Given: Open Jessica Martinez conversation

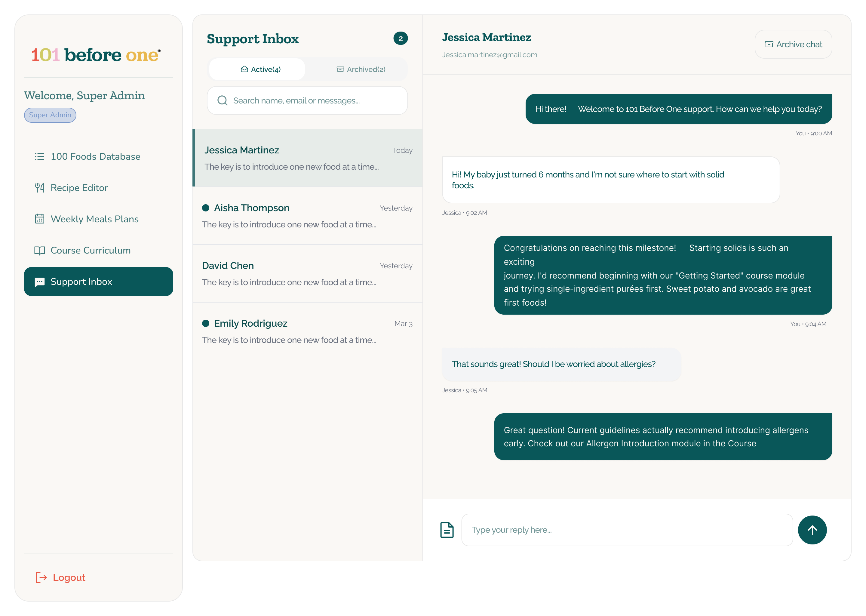Looking at the screenshot, I should point(308,158).
